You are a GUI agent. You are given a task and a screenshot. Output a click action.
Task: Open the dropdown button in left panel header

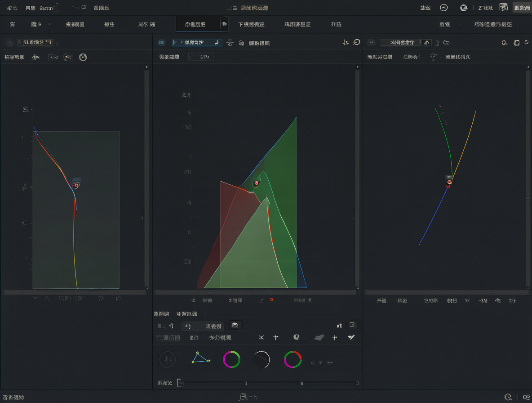click(x=35, y=42)
